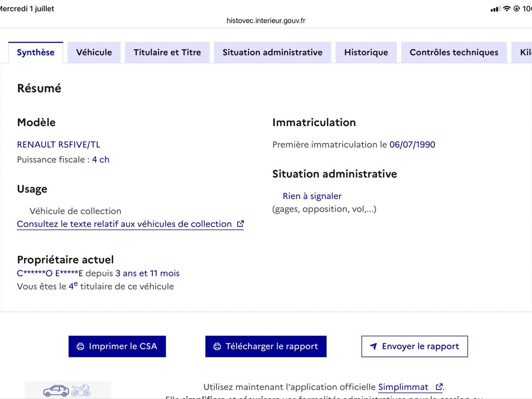
Task: Click the paper-plane icon on Envoyer le rapport
Action: [x=373, y=347]
